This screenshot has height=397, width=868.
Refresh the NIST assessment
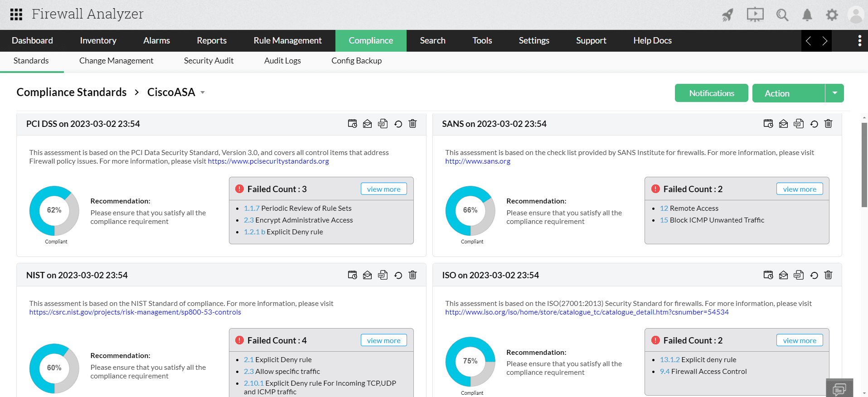click(398, 275)
